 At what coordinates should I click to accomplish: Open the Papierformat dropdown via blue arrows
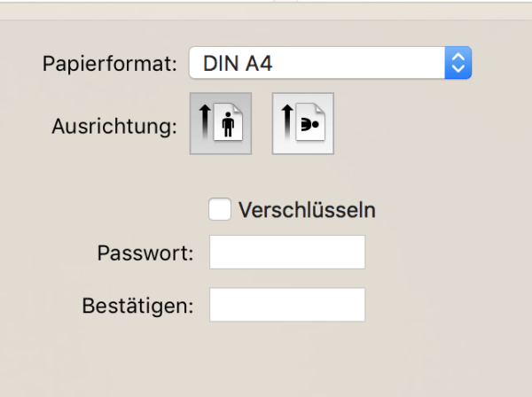(458, 63)
